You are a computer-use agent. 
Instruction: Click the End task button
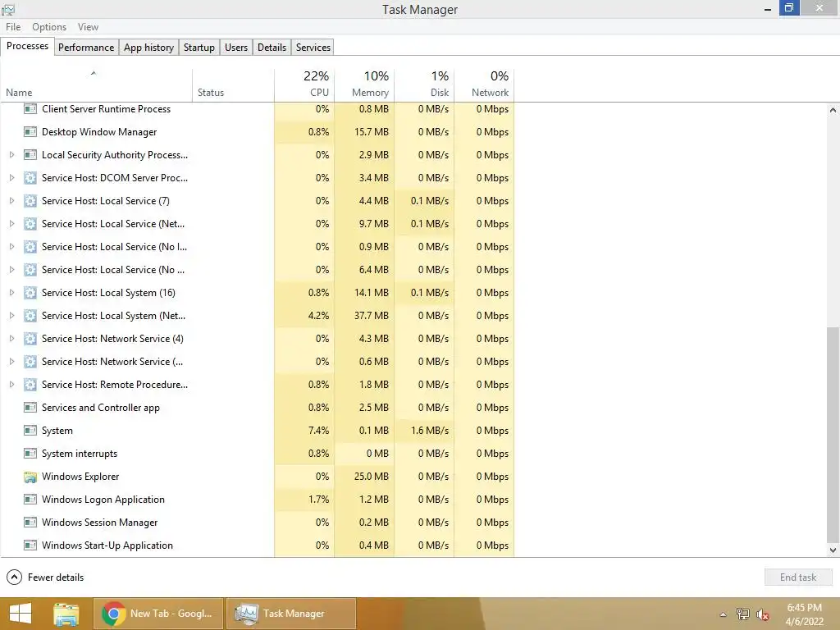click(x=798, y=577)
